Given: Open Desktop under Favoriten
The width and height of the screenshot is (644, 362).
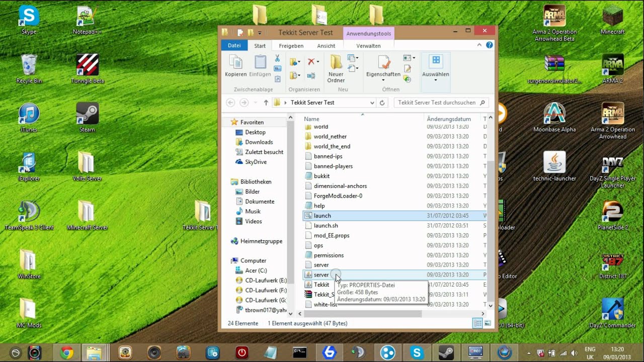Looking at the screenshot, I should pos(255,132).
